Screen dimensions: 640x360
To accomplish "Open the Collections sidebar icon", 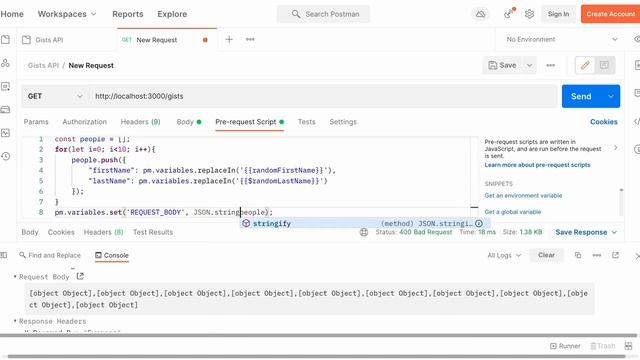I will 5,40.
